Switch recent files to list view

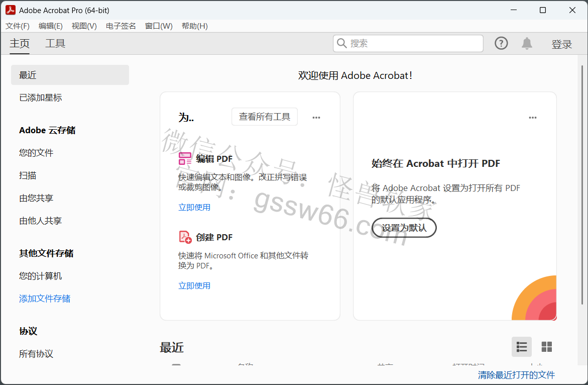click(522, 347)
